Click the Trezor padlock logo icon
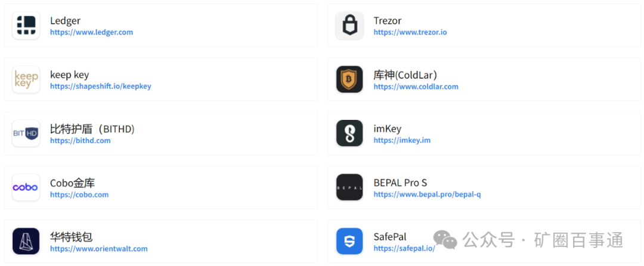The height and width of the screenshot is (266, 644). pyautogui.click(x=349, y=26)
